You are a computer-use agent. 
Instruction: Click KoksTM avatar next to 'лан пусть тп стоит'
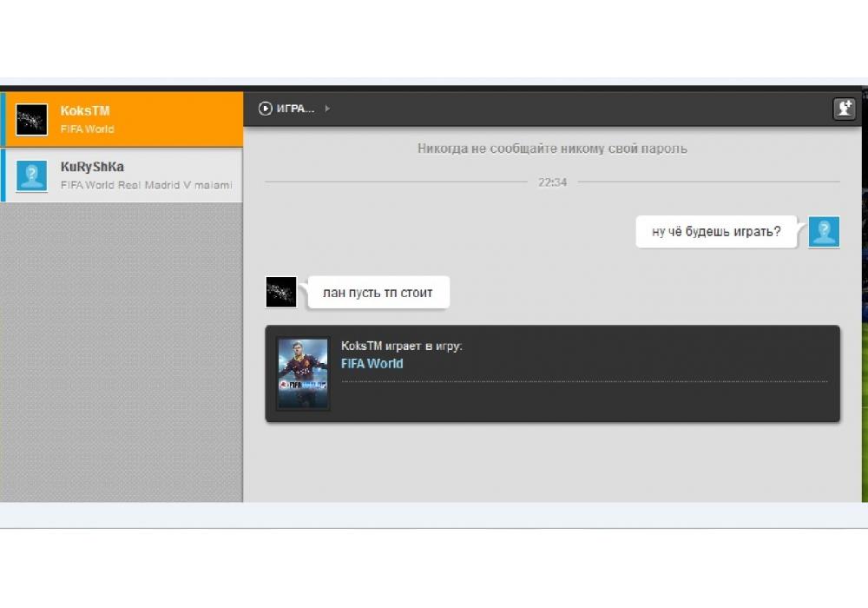281,293
